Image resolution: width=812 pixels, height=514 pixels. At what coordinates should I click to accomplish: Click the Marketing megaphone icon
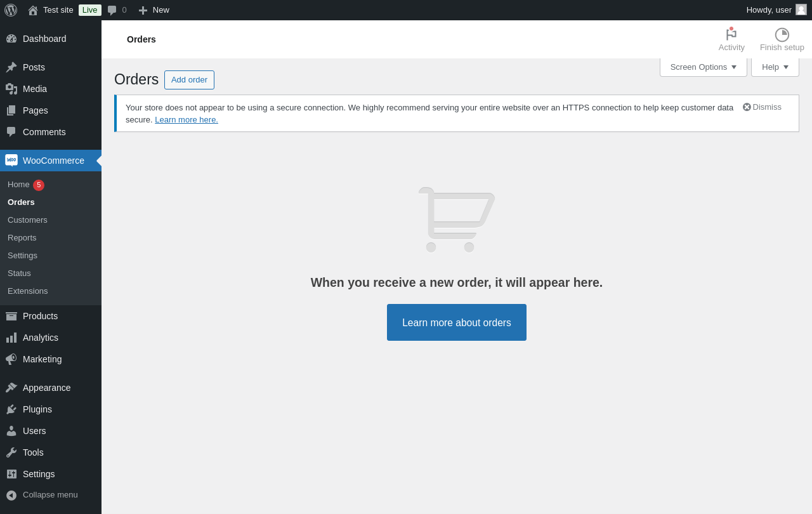pos(11,359)
